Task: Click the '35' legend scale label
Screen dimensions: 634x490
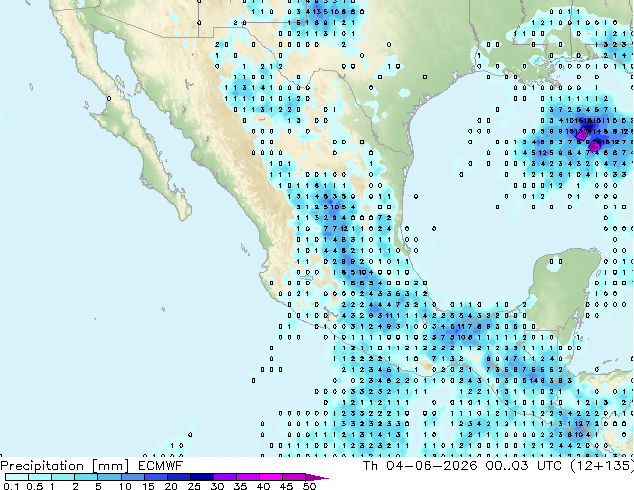Action: click(241, 486)
